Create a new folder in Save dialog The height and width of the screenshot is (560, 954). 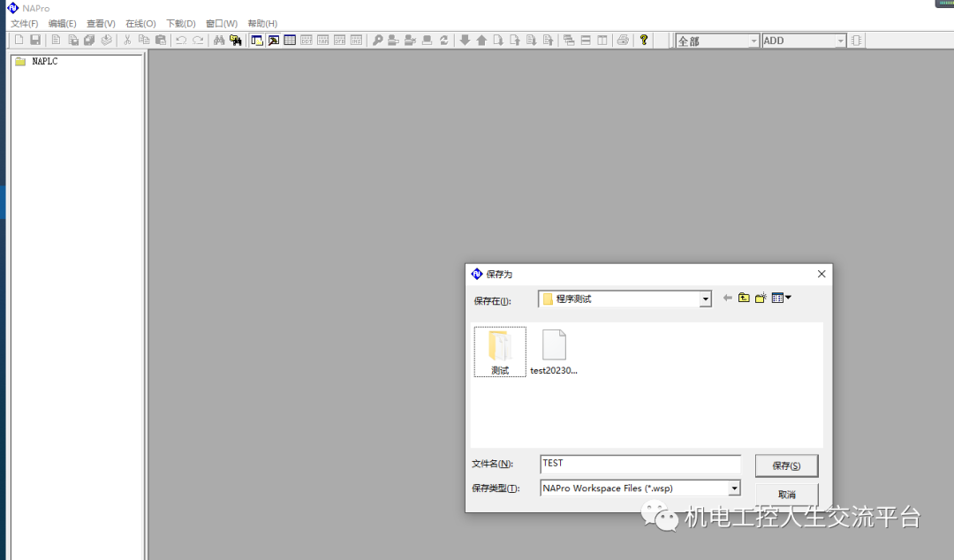point(761,298)
